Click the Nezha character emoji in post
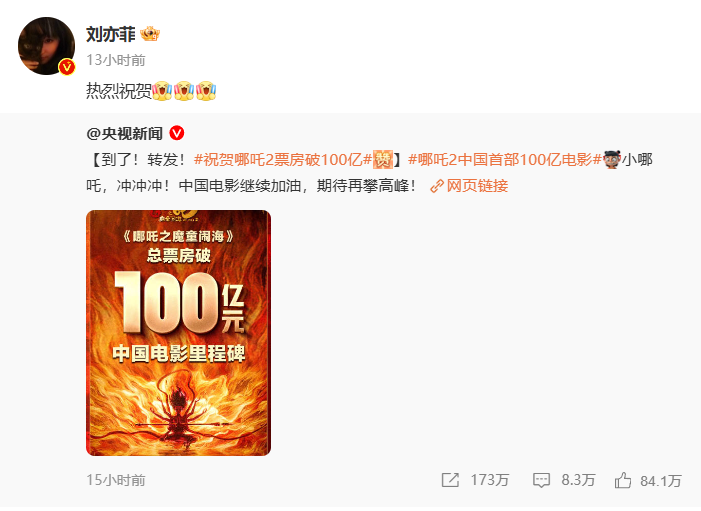701x511 pixels. coord(612,160)
